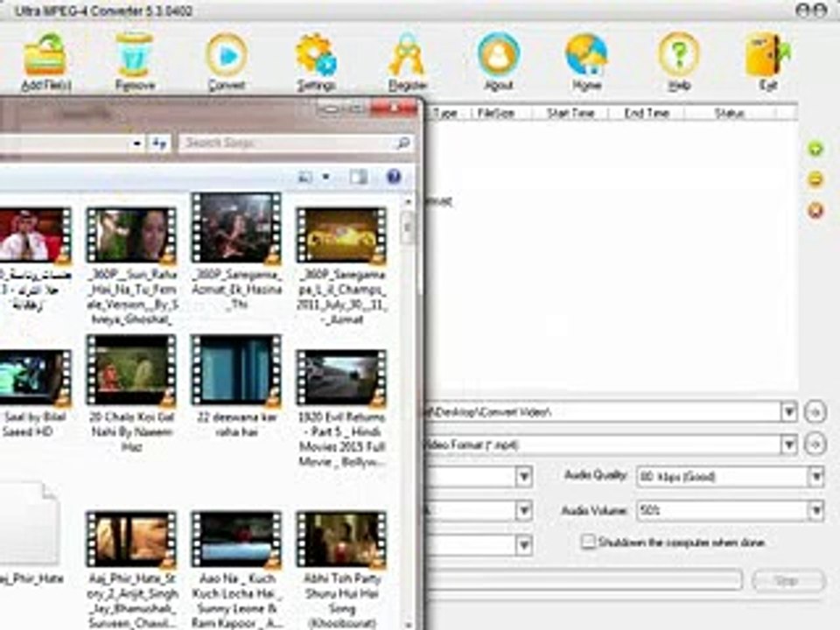Click blue help icon in file dialog
The image size is (840, 630).
coord(394,176)
